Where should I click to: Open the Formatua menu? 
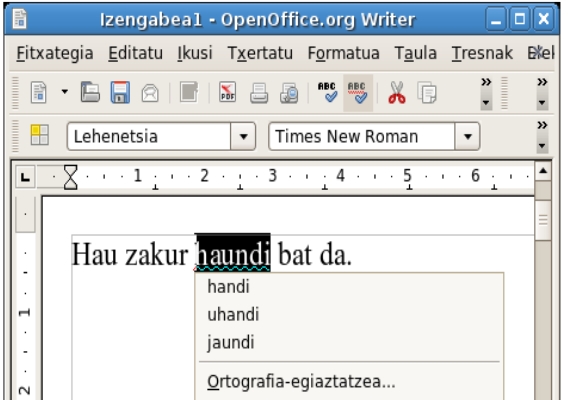[x=344, y=53]
